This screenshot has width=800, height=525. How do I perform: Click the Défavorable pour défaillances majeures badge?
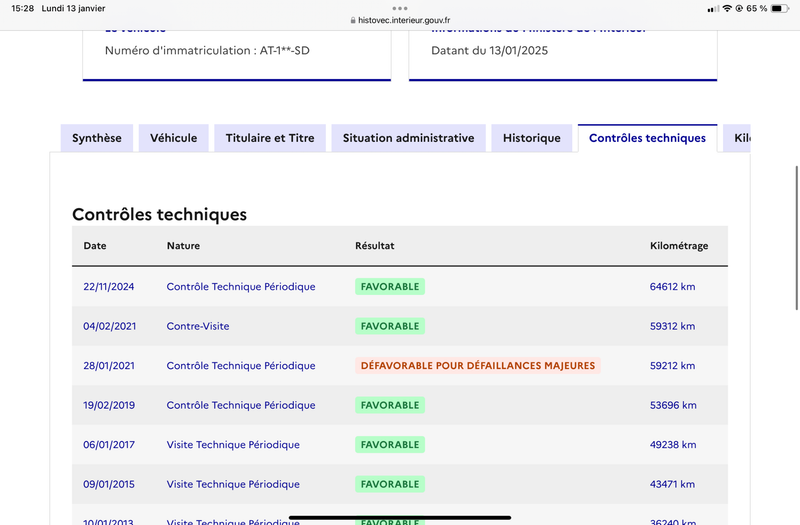(478, 366)
